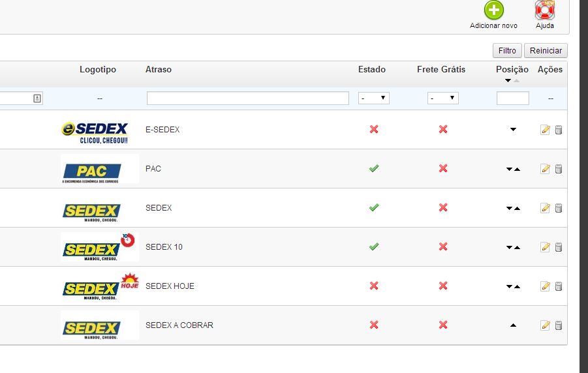This screenshot has width=588, height=373.
Task: Select the 'E-SEDEX' delay text
Action: tap(162, 129)
